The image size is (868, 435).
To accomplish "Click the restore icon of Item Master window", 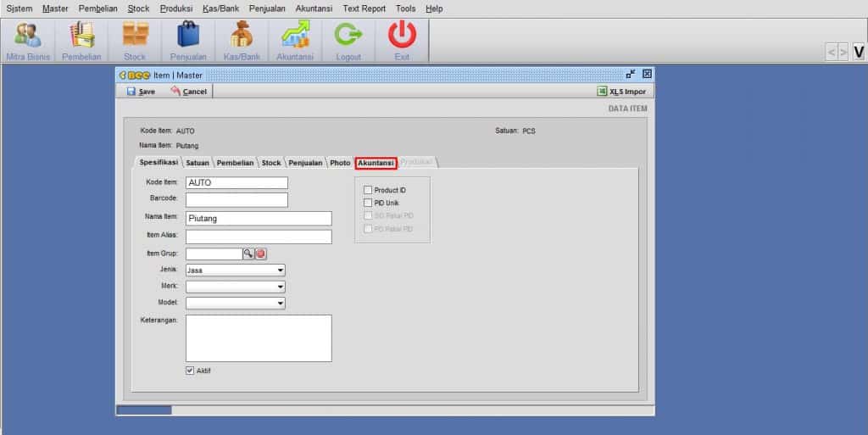I will coord(631,74).
